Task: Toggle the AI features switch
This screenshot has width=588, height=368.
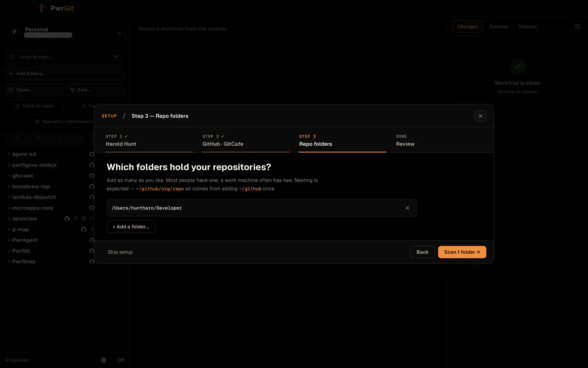Action: pos(106,360)
